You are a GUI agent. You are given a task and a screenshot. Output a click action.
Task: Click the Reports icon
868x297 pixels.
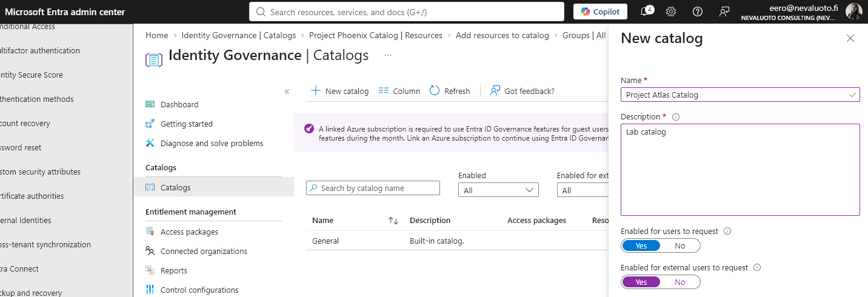click(x=150, y=270)
